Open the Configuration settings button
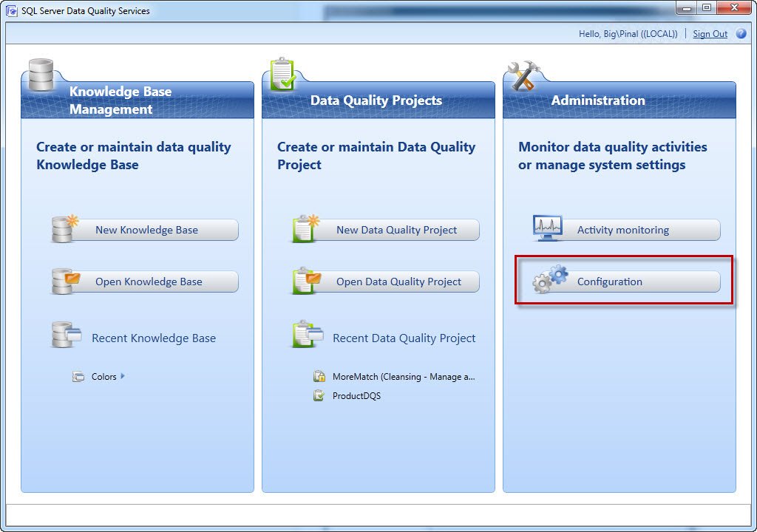Screen dimensions: 757x532 [x=627, y=282]
